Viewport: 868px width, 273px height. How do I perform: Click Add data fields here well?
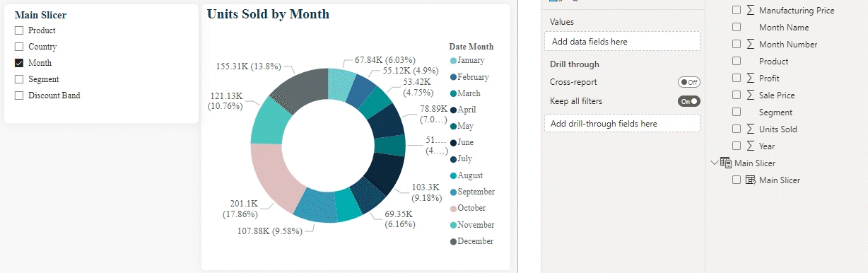[622, 41]
